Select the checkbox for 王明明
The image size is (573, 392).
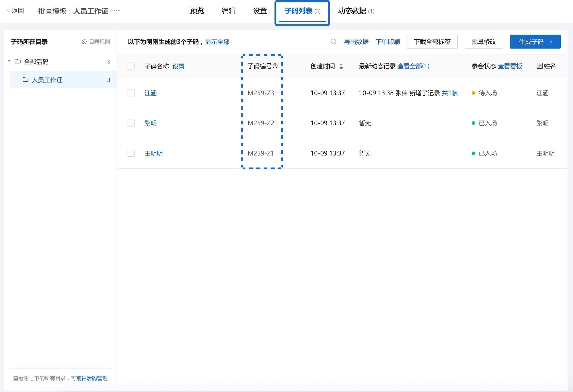click(x=131, y=153)
